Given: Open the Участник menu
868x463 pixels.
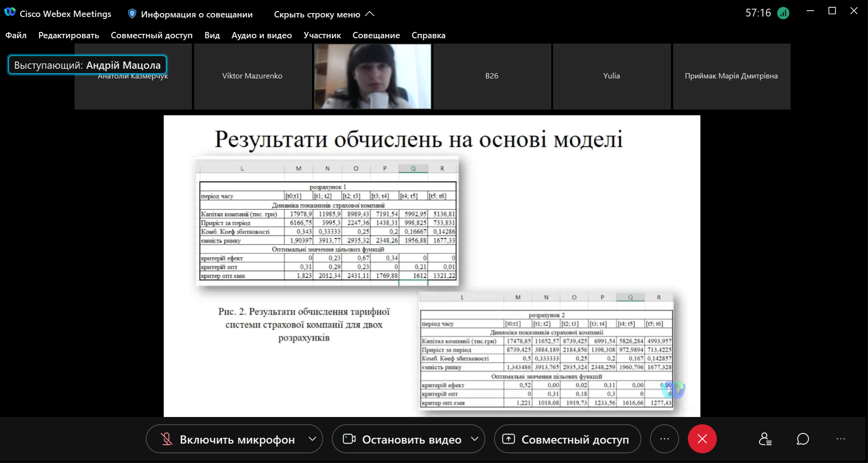Looking at the screenshot, I should pyautogui.click(x=322, y=35).
